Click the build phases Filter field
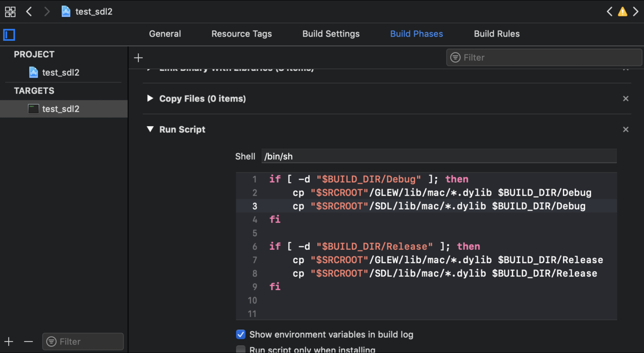Viewport: 644px width, 353px height. click(544, 57)
